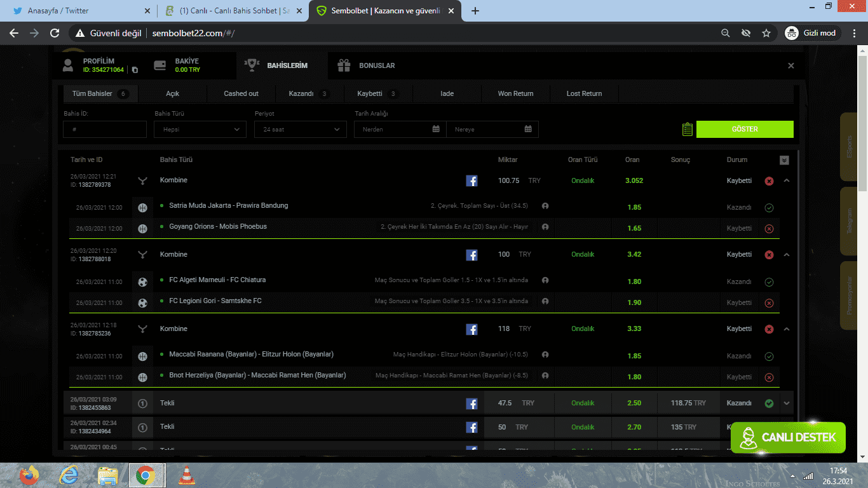
Task: Click the GÖSTER button
Action: point(745,129)
